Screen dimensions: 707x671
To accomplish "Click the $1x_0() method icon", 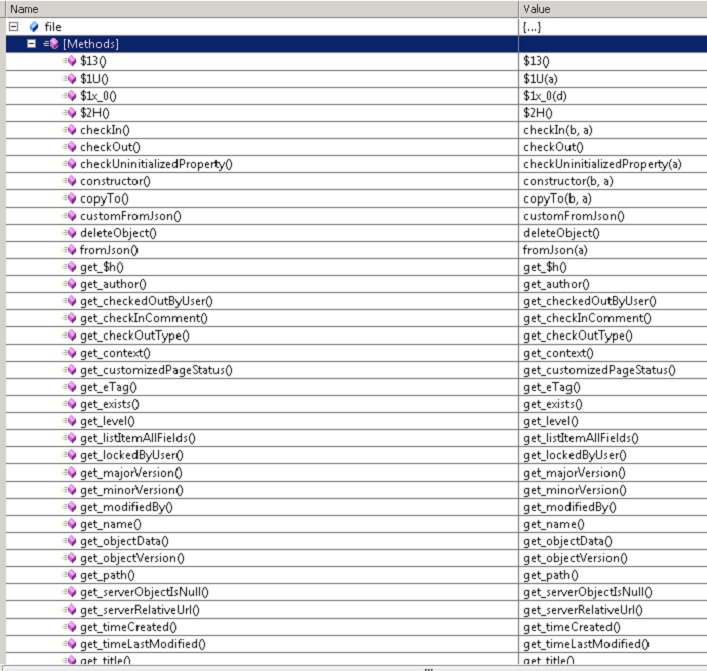I will pyautogui.click(x=70, y=96).
